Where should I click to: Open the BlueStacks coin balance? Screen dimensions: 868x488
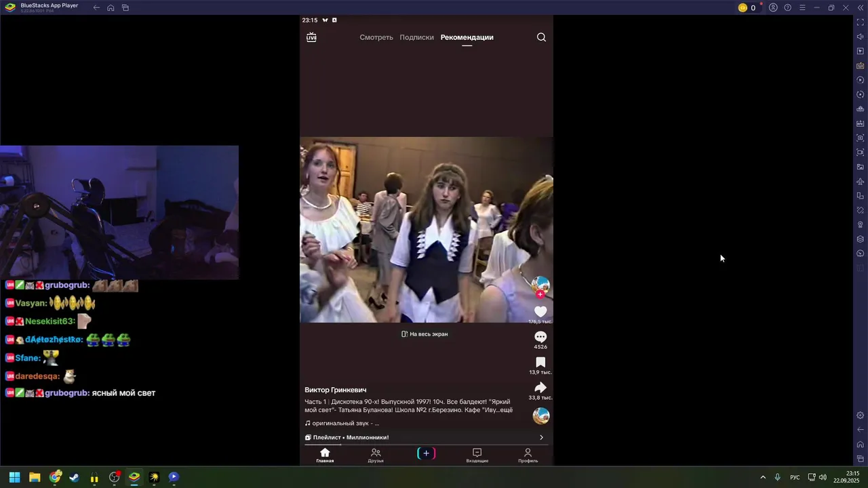(747, 7)
